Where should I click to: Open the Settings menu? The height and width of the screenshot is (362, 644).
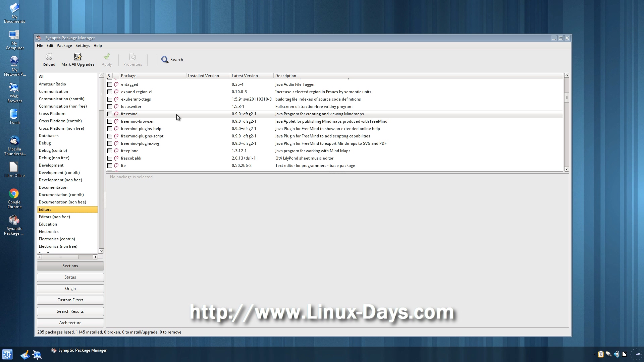[x=83, y=46]
